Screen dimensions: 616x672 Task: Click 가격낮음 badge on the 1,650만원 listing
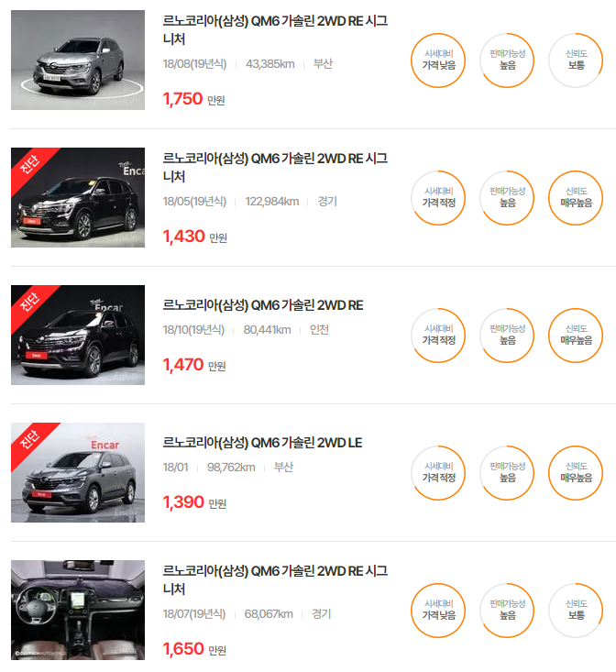pyautogui.click(x=438, y=611)
